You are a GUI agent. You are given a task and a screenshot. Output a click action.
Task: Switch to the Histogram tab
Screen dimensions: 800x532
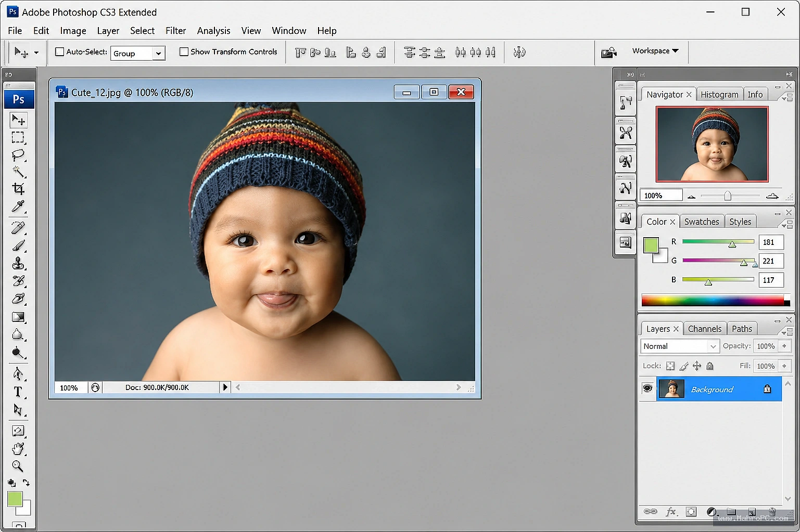click(719, 94)
